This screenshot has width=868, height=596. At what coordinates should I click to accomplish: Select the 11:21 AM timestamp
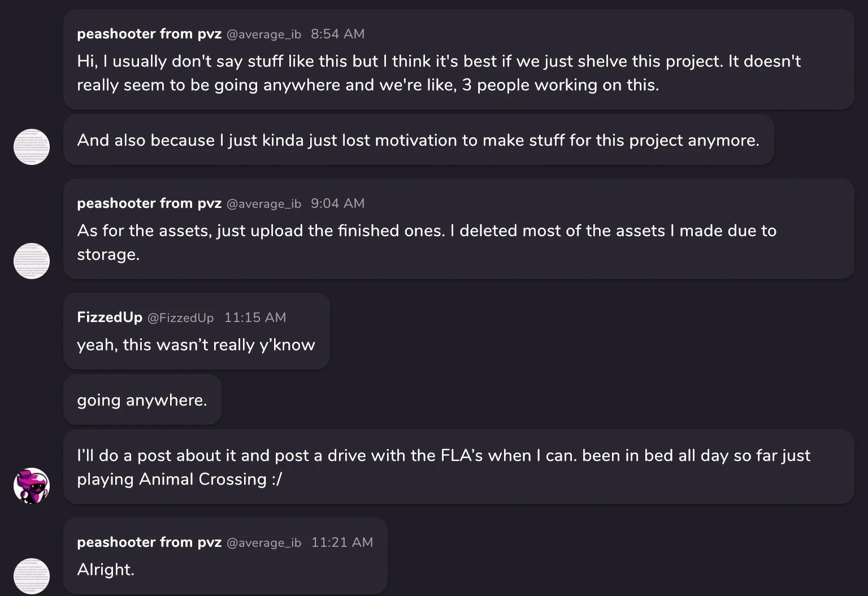click(342, 542)
